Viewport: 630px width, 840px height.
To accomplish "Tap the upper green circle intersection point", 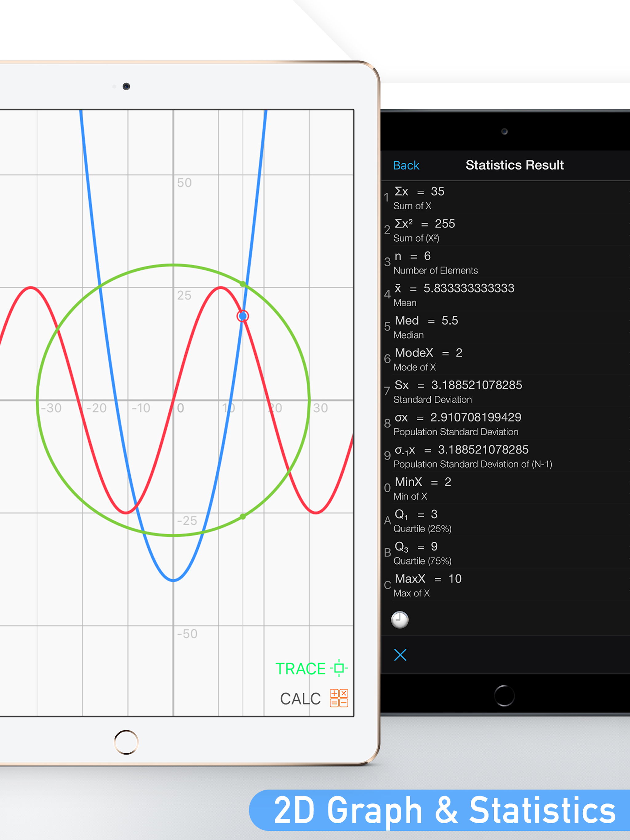I will pyautogui.click(x=243, y=284).
